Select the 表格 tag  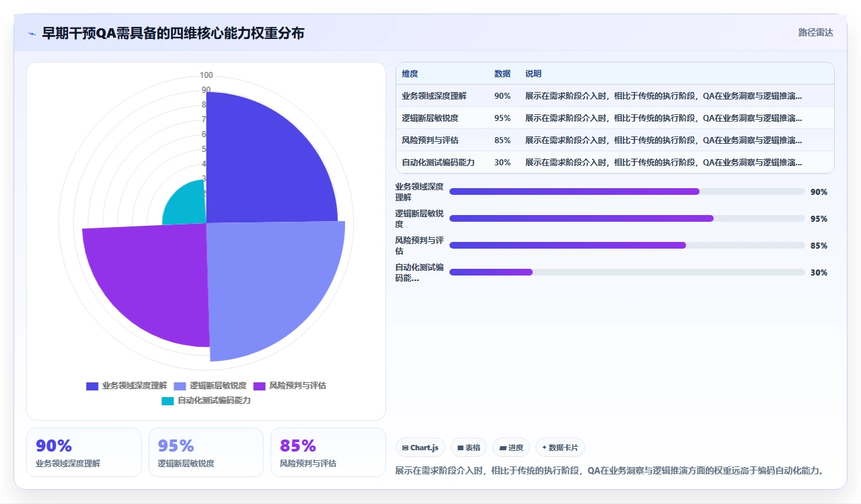tap(469, 448)
